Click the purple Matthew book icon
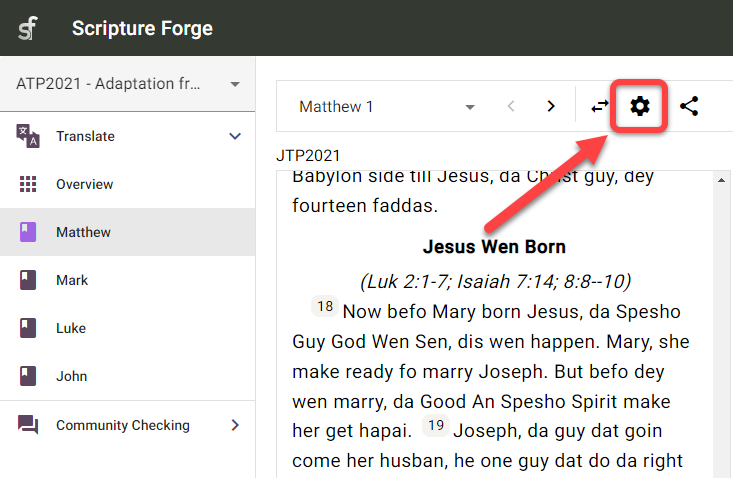This screenshot has height=478, width=733. point(28,232)
